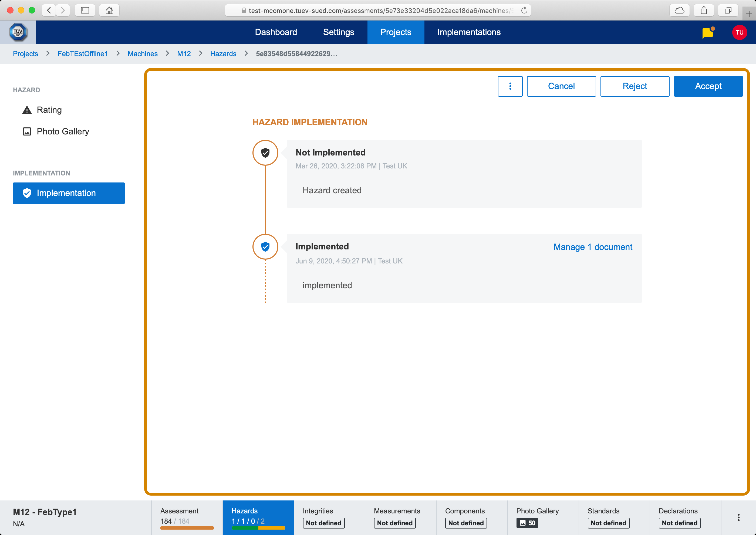Image resolution: width=756 pixels, height=535 pixels.
Task: Click the TÜV SÜD logo icon
Action: 18,32
